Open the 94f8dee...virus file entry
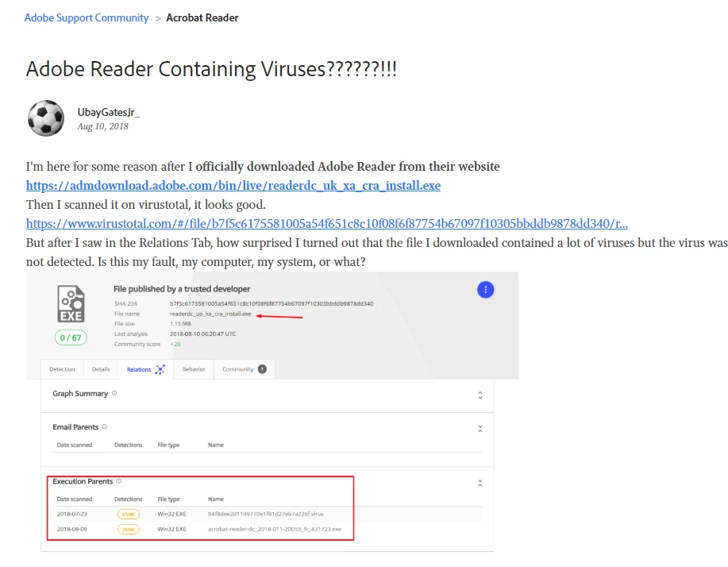This screenshot has width=728, height=567. coord(266,514)
